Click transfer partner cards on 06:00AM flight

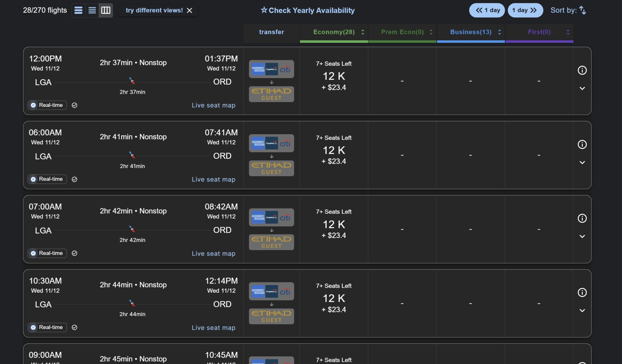pyautogui.click(x=272, y=143)
